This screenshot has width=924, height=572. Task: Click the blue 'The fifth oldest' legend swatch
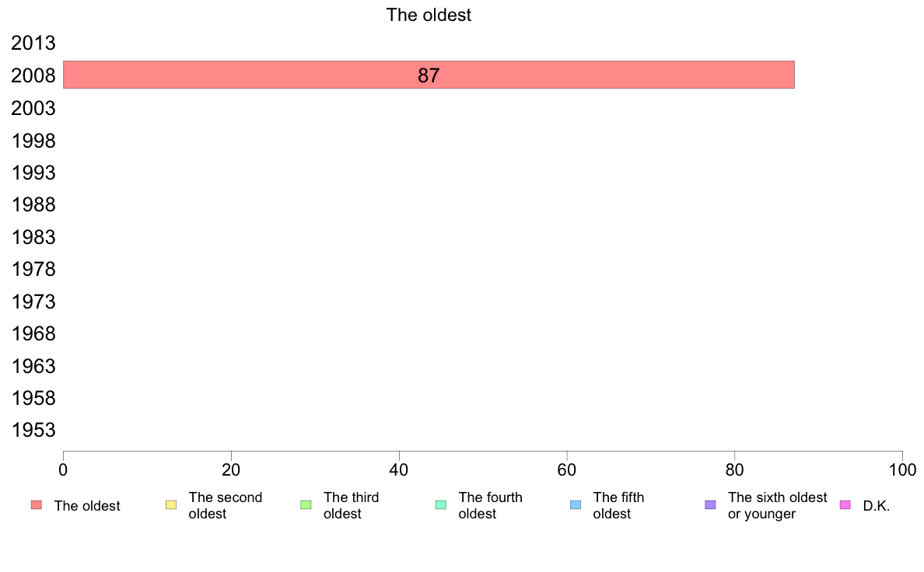[x=576, y=505]
